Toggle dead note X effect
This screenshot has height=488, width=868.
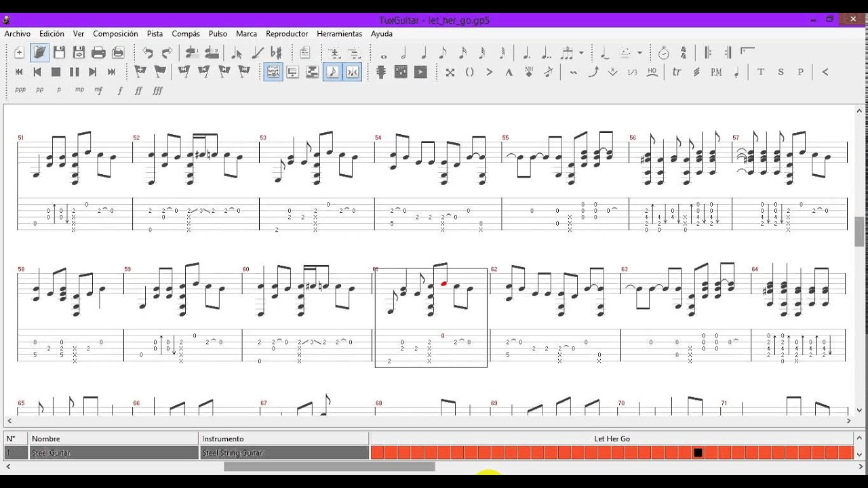point(450,72)
